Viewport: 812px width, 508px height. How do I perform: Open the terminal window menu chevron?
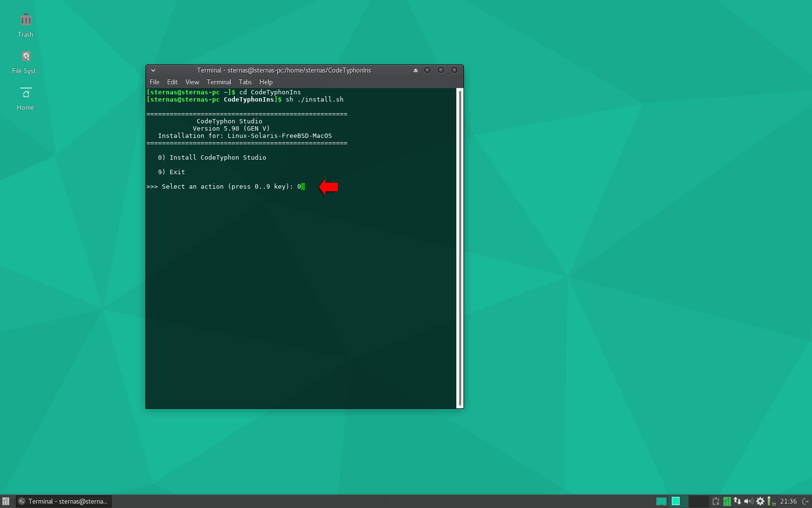(153, 71)
